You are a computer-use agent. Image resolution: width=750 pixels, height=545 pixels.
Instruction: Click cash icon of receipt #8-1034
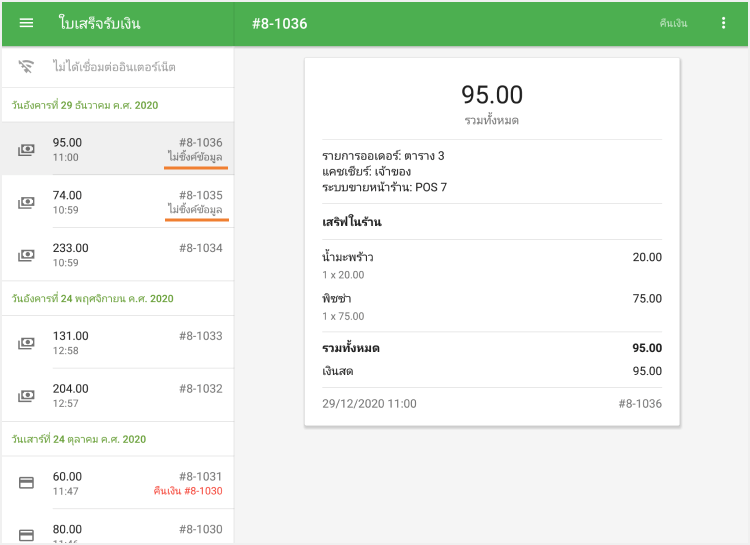(x=27, y=255)
